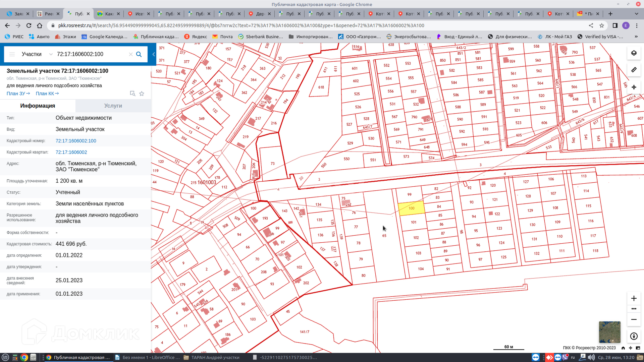
Task: Switch to the Услуги tab
Action: click(113, 106)
